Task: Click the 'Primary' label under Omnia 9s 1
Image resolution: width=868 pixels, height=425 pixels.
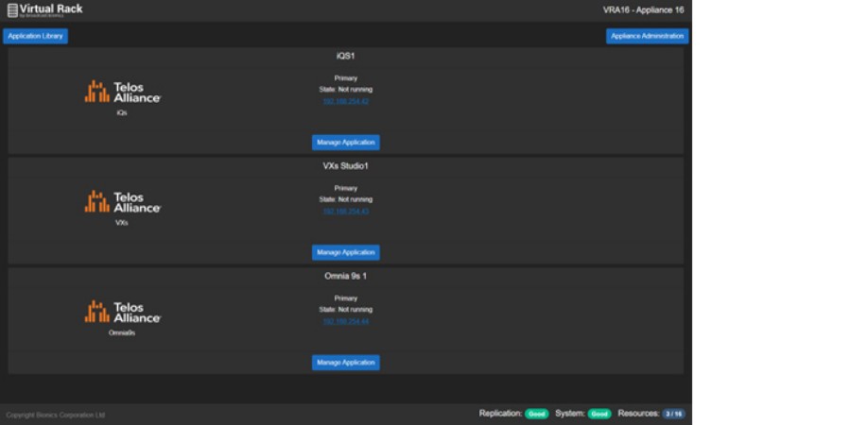Action: (x=346, y=298)
